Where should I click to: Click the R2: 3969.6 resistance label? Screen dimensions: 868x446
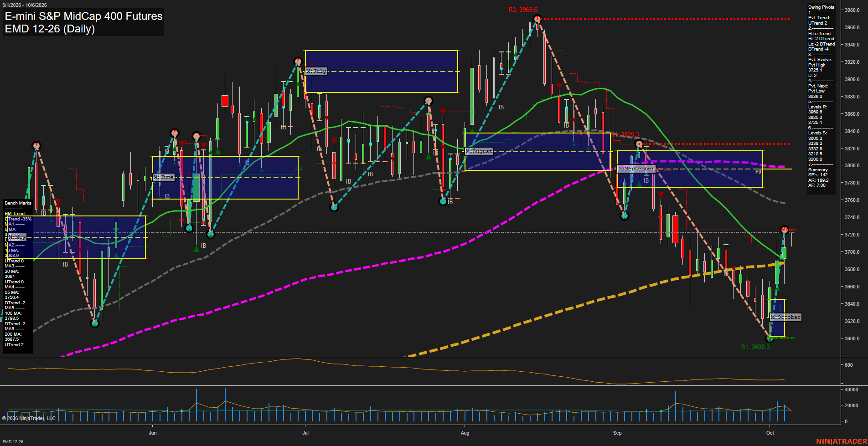click(523, 10)
